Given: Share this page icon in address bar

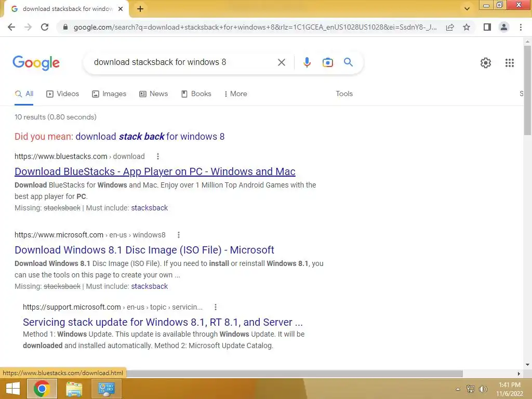Looking at the screenshot, I should tap(450, 27).
